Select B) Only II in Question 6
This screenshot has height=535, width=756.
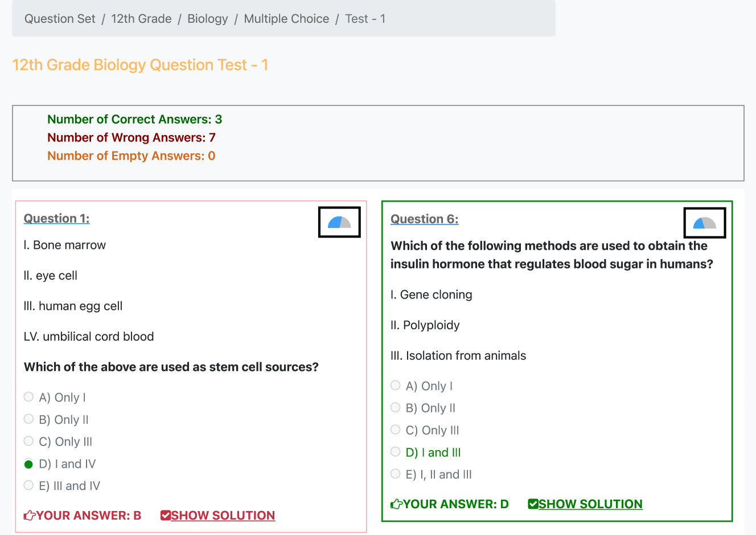point(396,408)
